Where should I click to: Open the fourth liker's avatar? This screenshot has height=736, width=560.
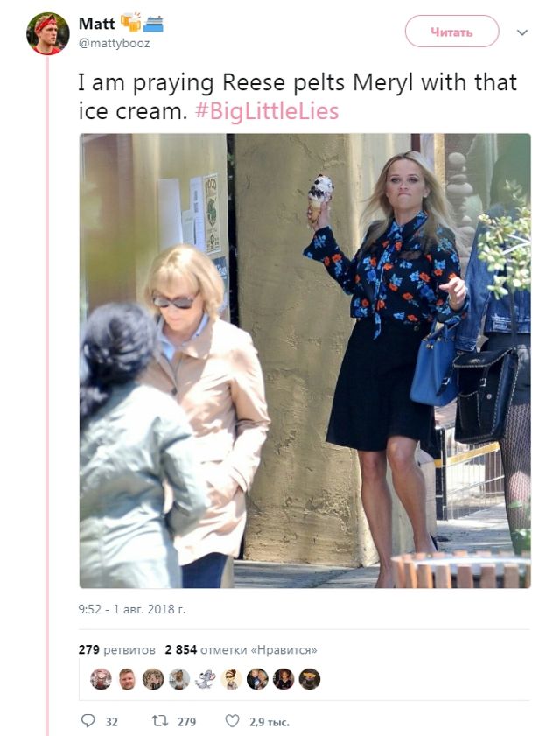click(x=179, y=679)
